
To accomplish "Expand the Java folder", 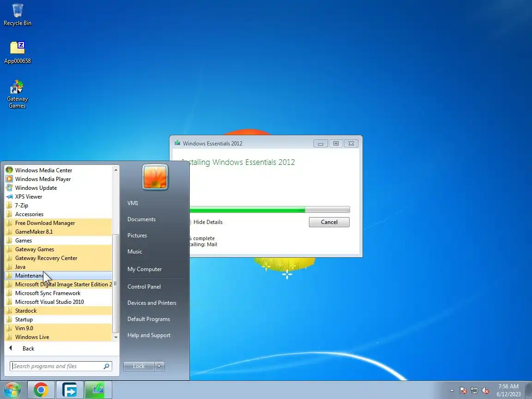I will (x=58, y=267).
